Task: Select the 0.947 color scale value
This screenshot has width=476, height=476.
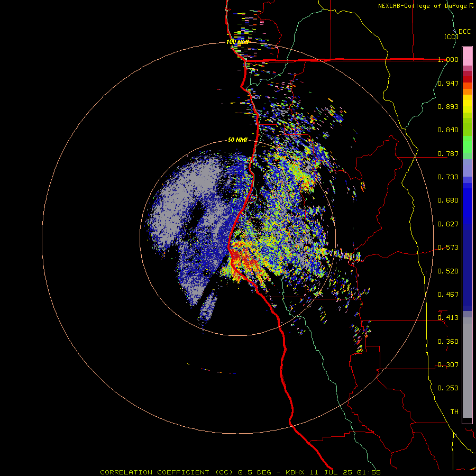Action: coord(448,83)
